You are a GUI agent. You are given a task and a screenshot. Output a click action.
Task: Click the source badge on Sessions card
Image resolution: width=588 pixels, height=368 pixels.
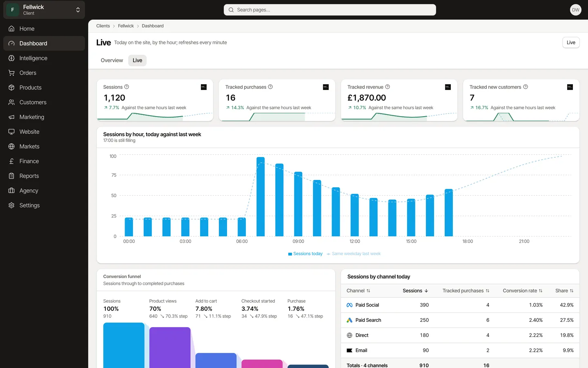point(204,87)
